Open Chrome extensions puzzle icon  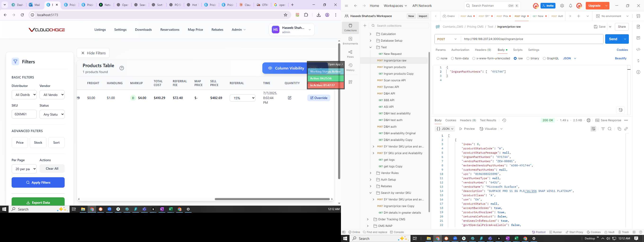pos(306,15)
